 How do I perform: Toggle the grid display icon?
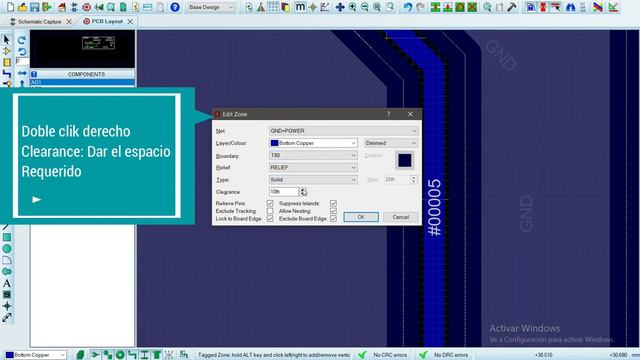(x=273, y=7)
